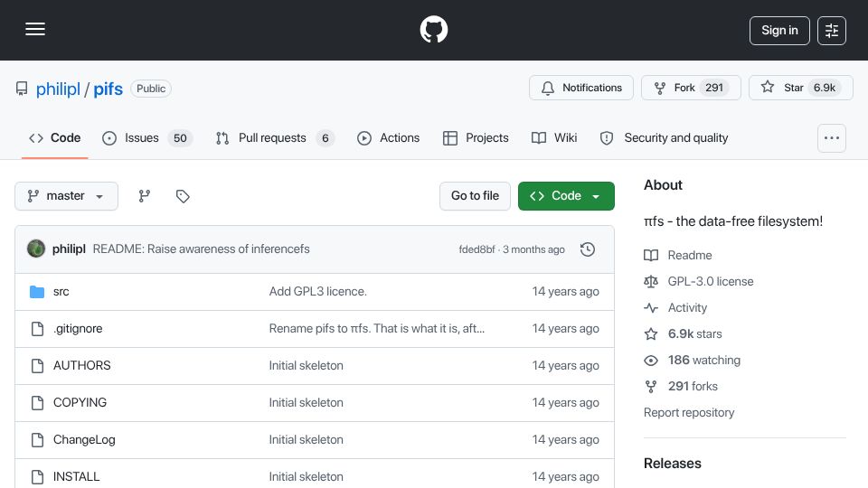The width and height of the screenshot is (868, 488).
Task: Open the Pull requests tab
Action: 275,137
